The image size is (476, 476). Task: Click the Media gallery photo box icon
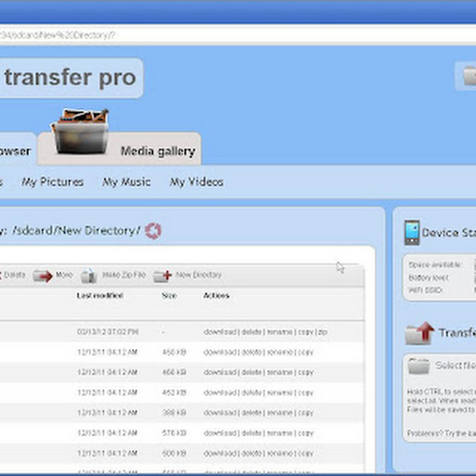[80, 131]
